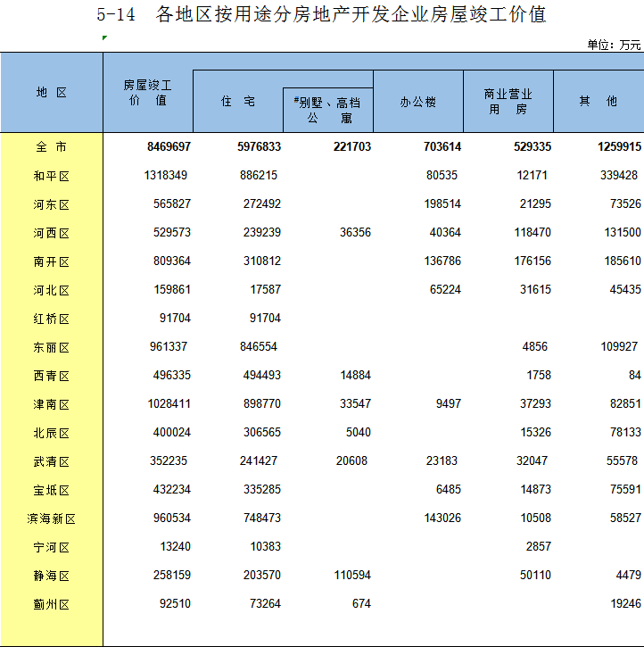Click 东丽区 commercial value 4856

tap(535, 346)
